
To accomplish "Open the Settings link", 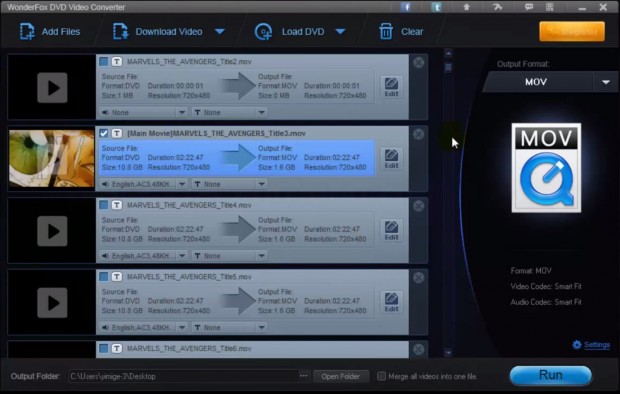I will point(597,345).
